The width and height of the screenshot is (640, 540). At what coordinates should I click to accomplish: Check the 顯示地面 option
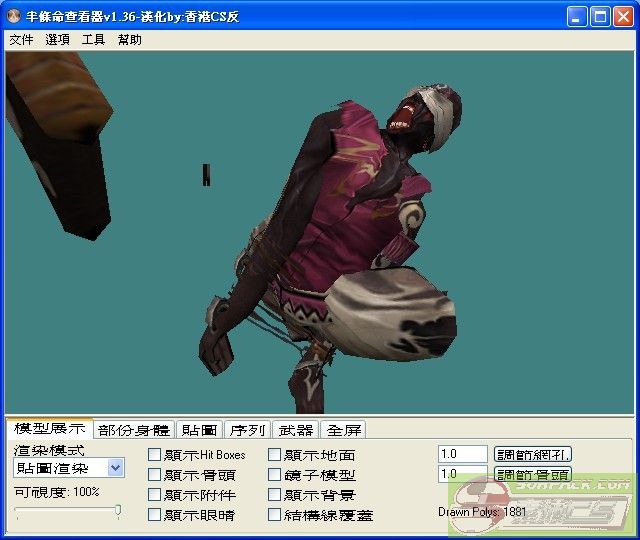click(x=275, y=455)
